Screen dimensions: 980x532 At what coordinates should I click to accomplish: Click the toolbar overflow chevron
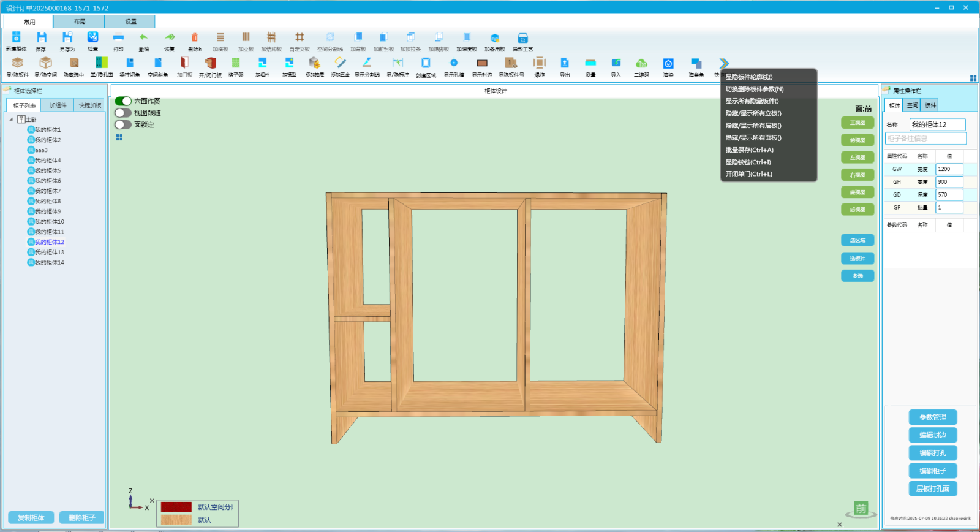tap(724, 63)
